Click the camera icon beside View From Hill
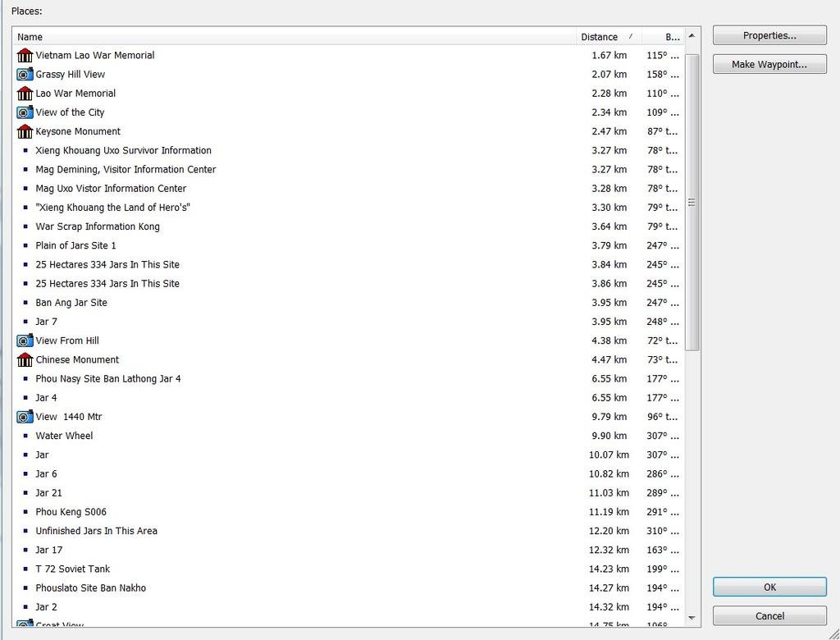Viewport: 840px width, 640px height. 25,341
